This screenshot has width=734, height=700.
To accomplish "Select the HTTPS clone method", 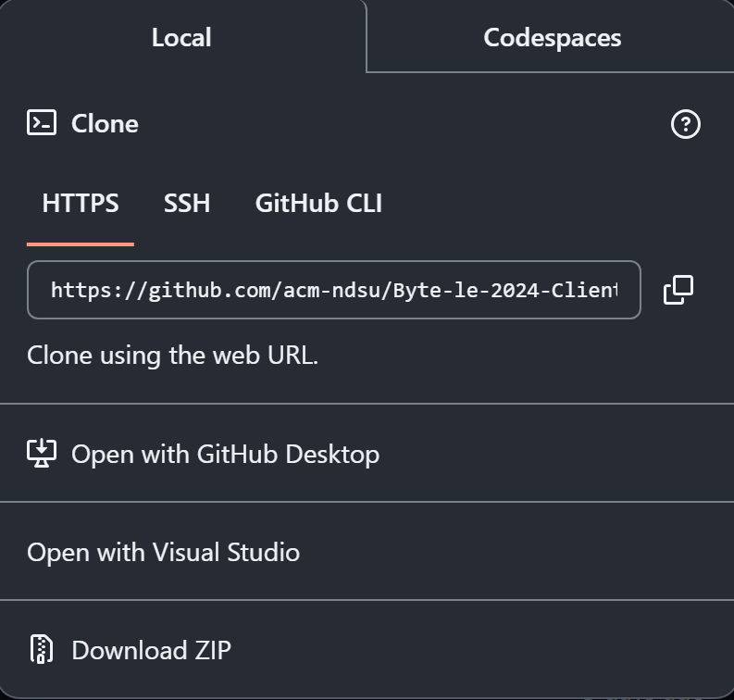I will [81, 204].
